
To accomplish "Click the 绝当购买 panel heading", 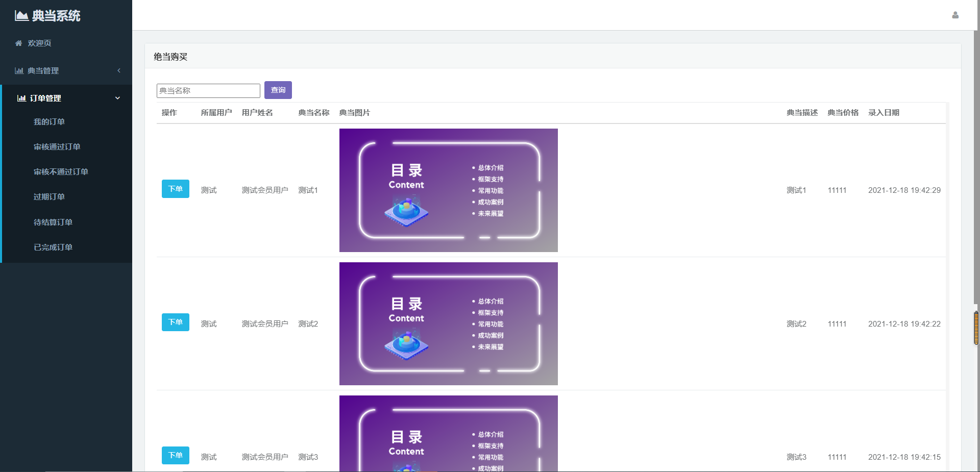I will [x=170, y=57].
